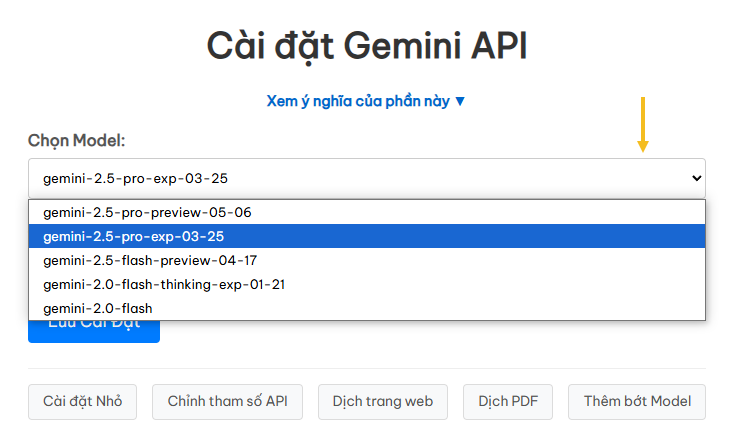Click the chevron arrow of the model dropdown
730x439 pixels.
(x=697, y=178)
